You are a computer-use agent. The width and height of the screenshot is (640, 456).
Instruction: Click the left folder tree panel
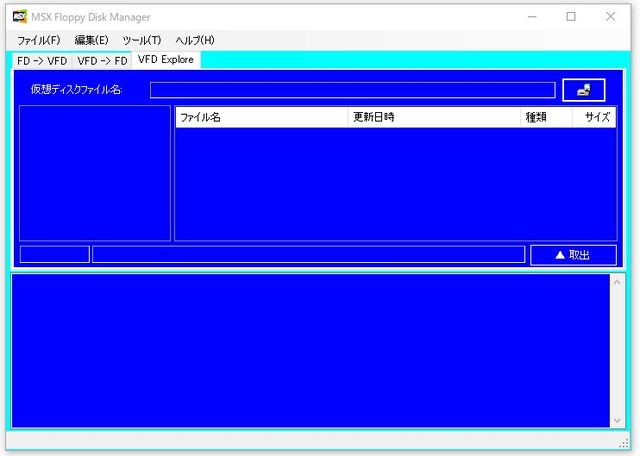pyautogui.click(x=95, y=173)
